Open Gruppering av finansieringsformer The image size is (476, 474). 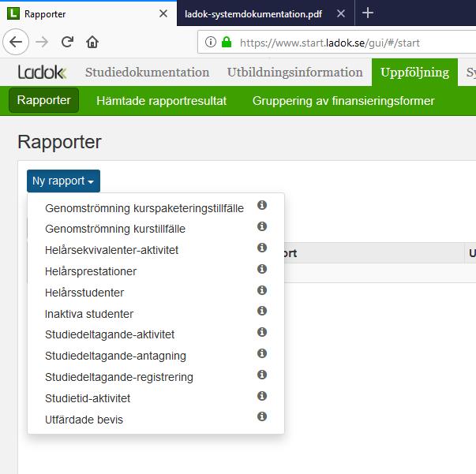[343, 101]
